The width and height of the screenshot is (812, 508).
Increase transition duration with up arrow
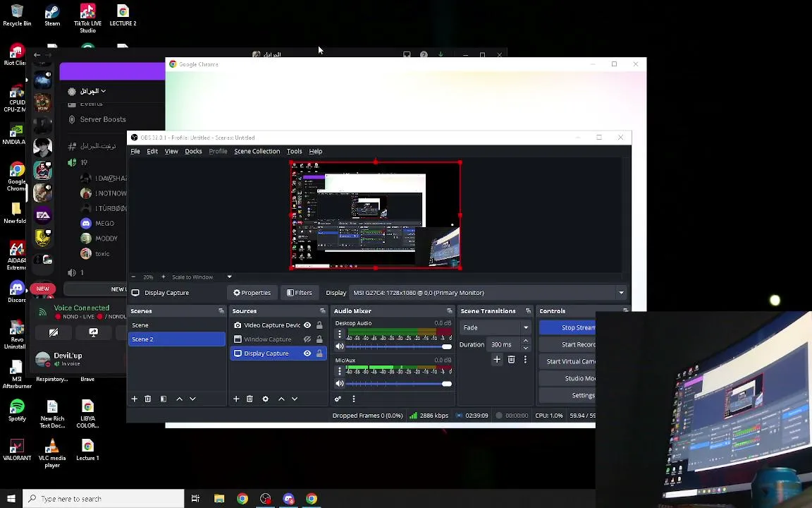click(x=526, y=341)
